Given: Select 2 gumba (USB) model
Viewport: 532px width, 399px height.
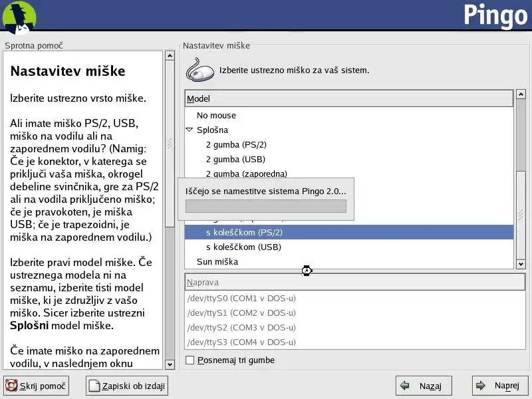Looking at the screenshot, I should click(x=348, y=159).
